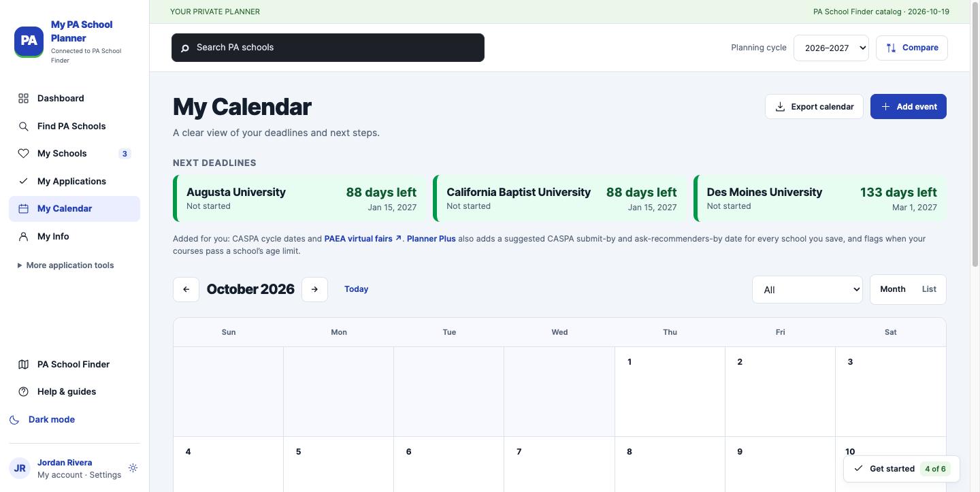Click the PA logo badge
980x492 pixels.
[29, 41]
